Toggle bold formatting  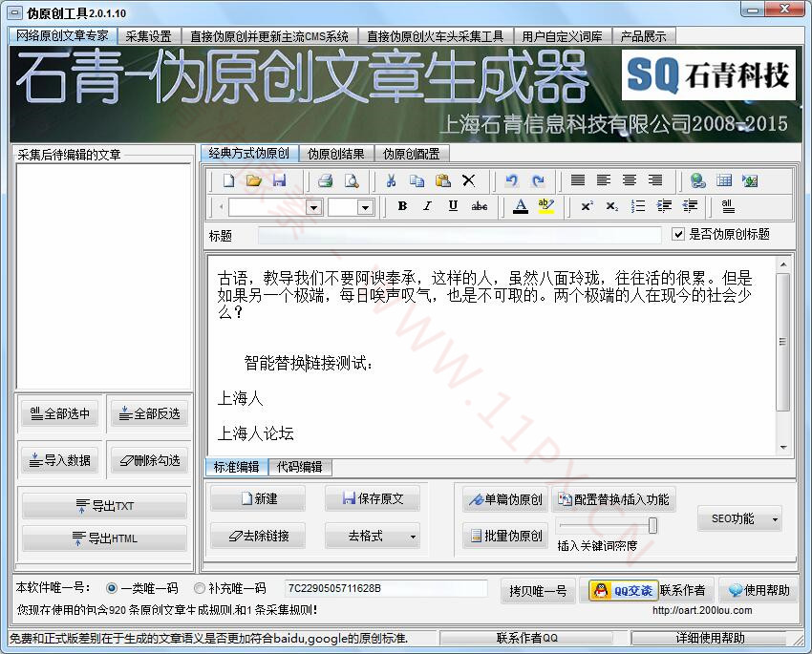(402, 206)
